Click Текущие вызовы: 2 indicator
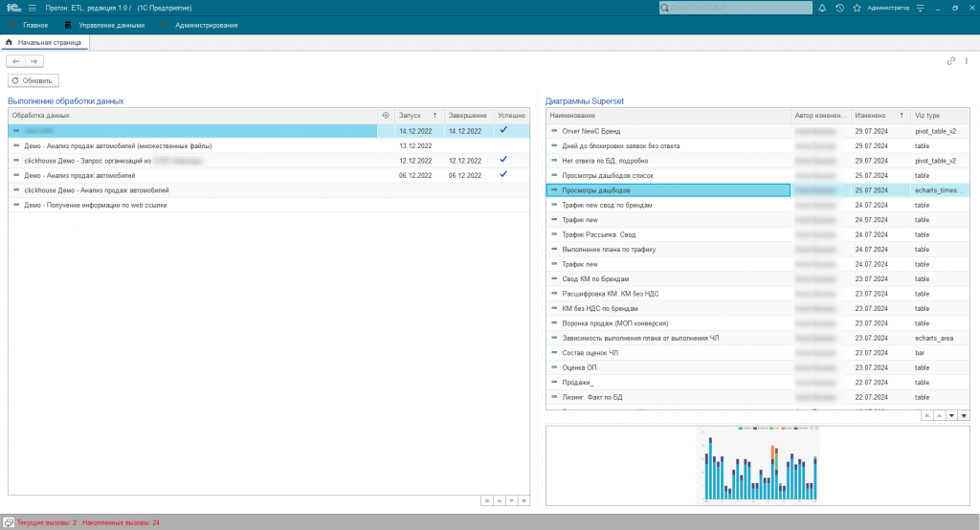 [x=47, y=522]
